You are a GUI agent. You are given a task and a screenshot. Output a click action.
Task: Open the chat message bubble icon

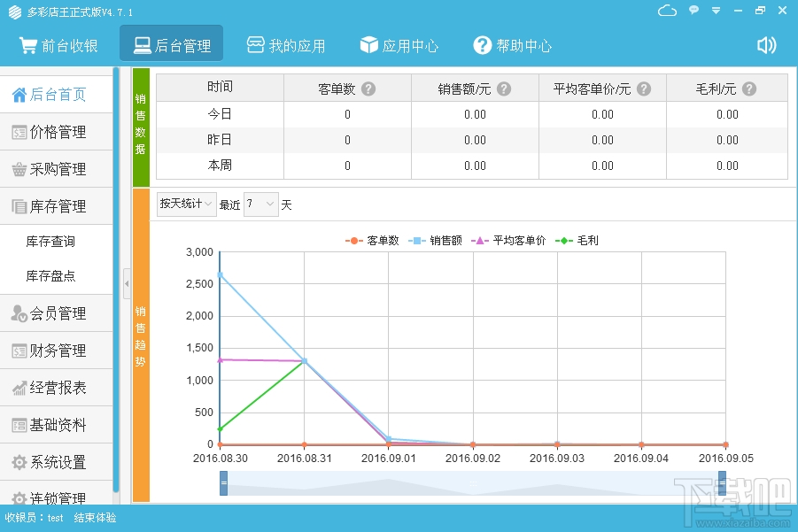(693, 10)
